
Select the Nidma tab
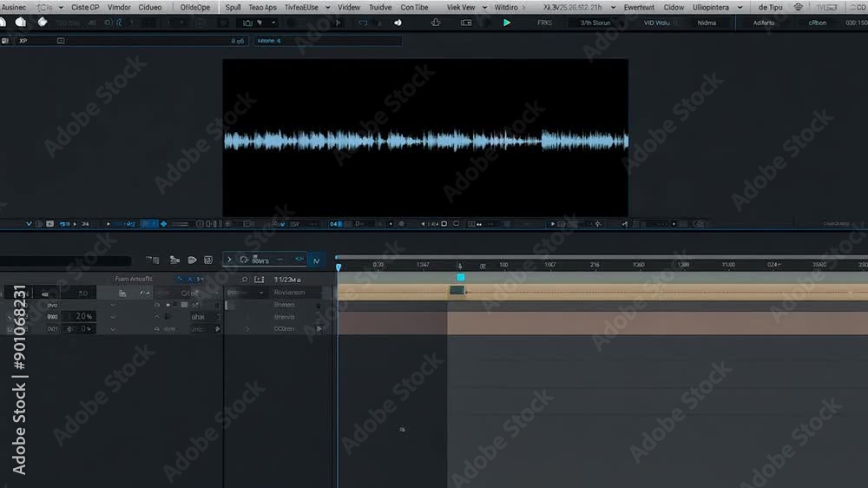(707, 23)
